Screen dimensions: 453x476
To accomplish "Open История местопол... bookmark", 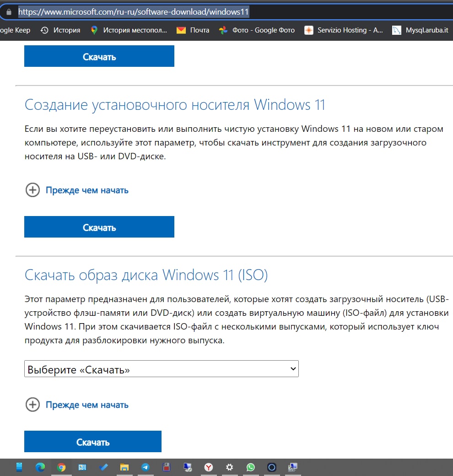I will pos(135,30).
